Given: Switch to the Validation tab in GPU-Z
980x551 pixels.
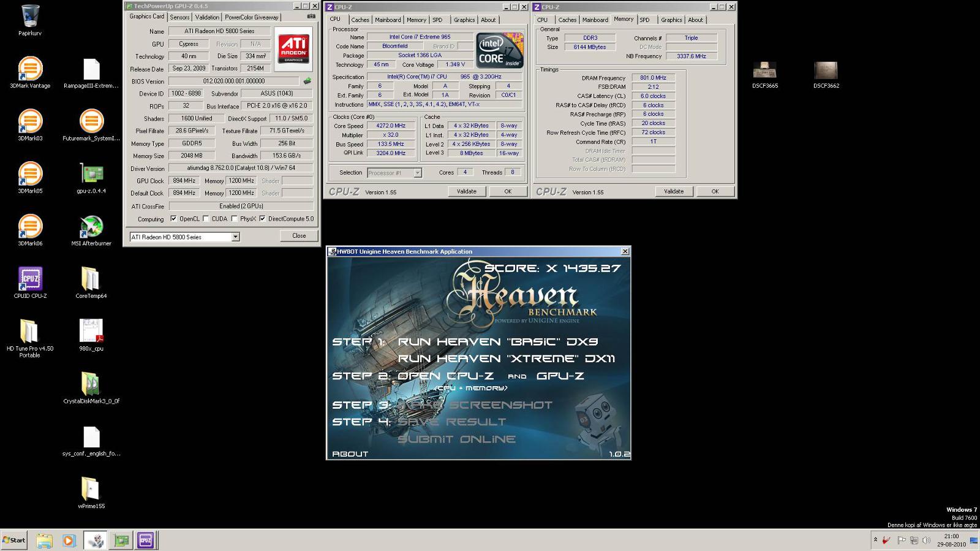Looking at the screenshot, I should (x=207, y=17).
